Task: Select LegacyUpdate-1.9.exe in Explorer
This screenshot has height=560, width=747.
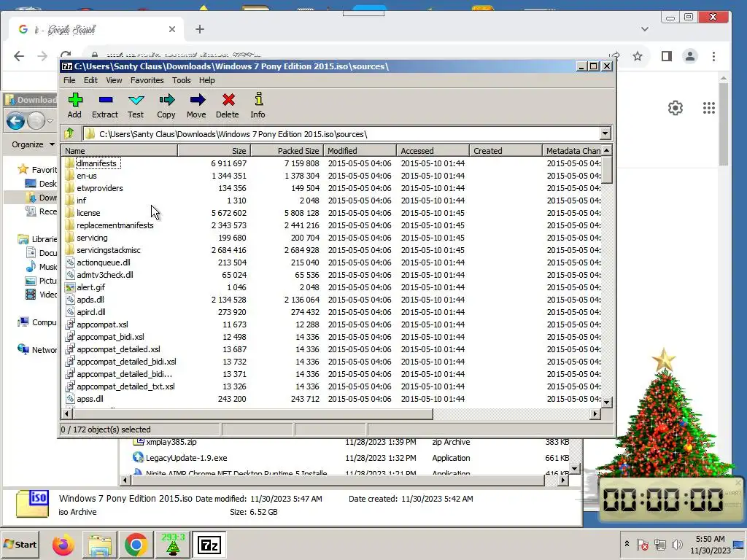Action: pos(186,458)
